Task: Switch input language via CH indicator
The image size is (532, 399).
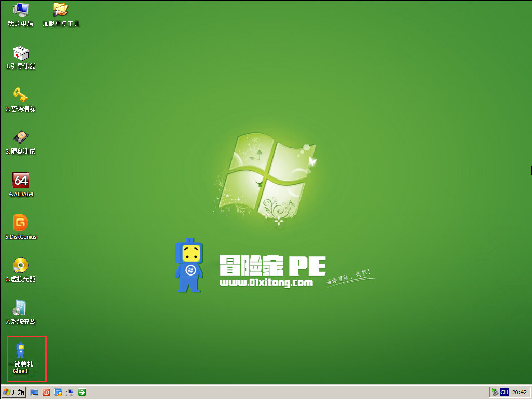Action: [504, 392]
